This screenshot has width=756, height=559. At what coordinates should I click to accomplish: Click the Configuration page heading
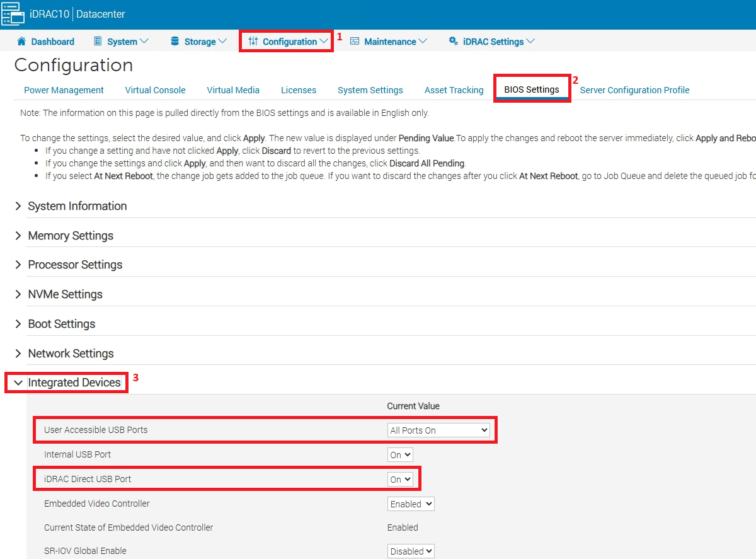tap(74, 66)
